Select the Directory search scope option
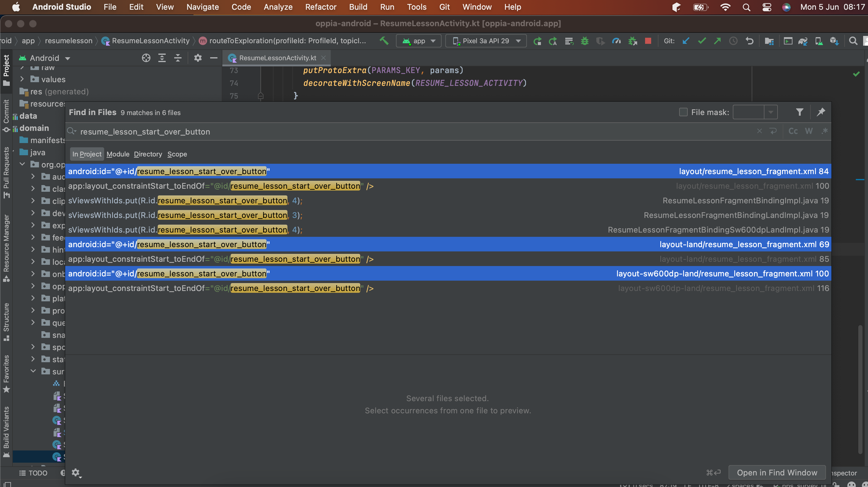Screen dimensions: 868x487 (x=148, y=154)
